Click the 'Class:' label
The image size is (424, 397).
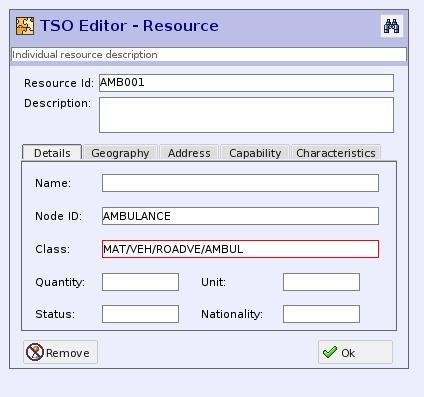(53, 249)
